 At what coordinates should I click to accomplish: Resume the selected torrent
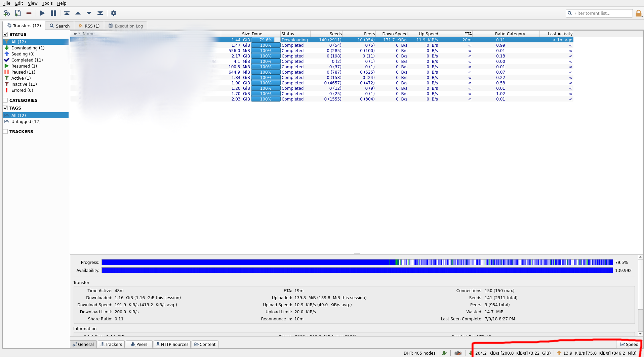(x=42, y=13)
